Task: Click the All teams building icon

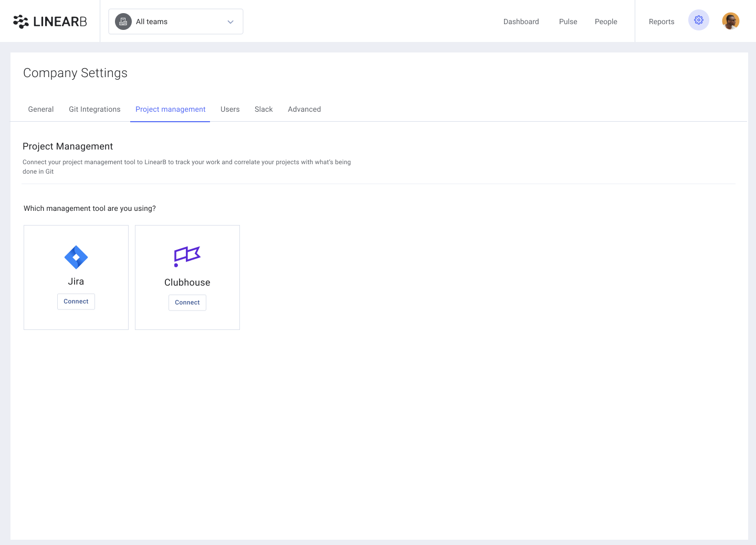Action: pos(123,22)
